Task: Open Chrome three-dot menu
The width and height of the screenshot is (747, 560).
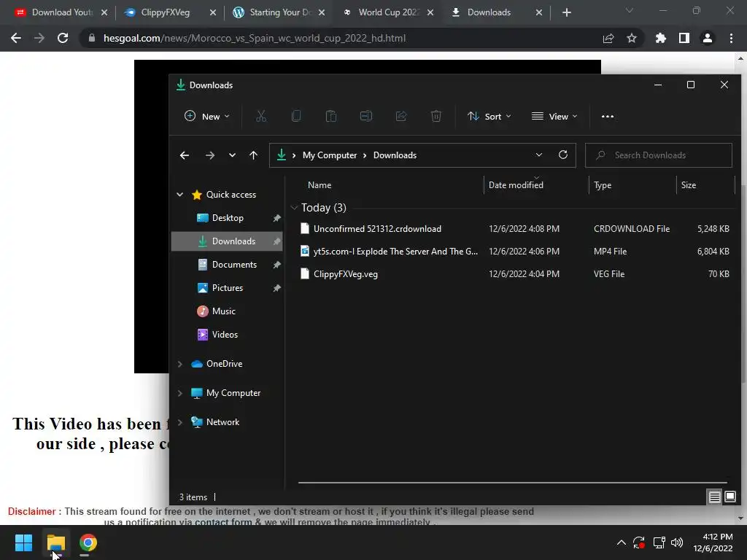Action: tap(731, 38)
